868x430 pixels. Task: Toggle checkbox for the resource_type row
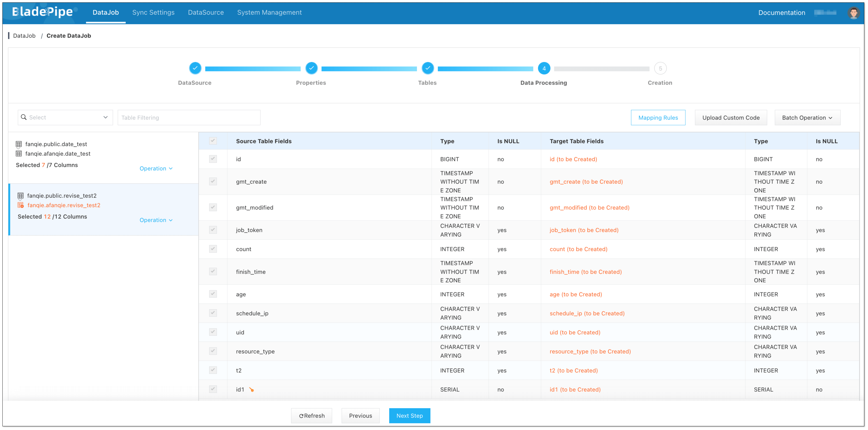point(213,351)
